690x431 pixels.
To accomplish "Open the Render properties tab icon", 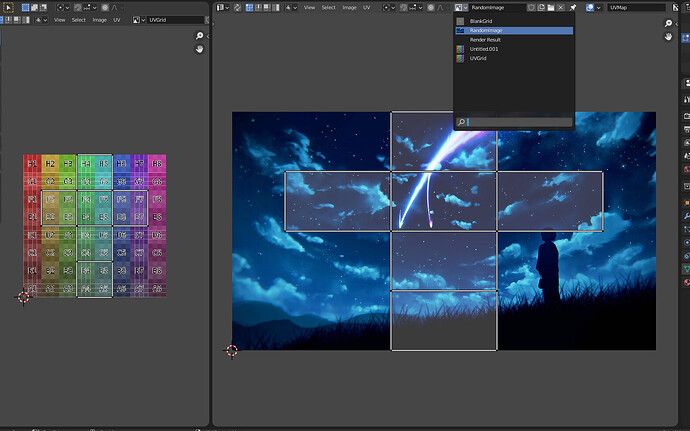I will click(x=686, y=116).
